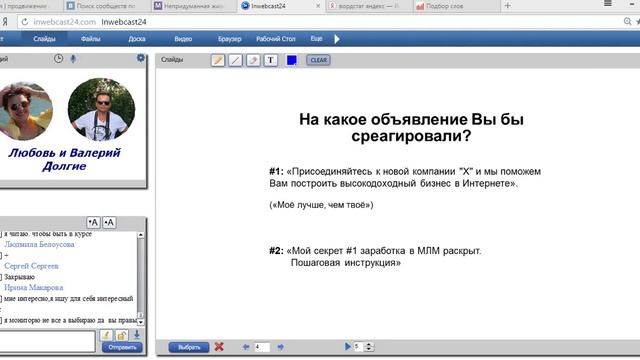Switch to the вордстат яндекс browser tab
Screen dimensions: 640x360
[368, 6]
